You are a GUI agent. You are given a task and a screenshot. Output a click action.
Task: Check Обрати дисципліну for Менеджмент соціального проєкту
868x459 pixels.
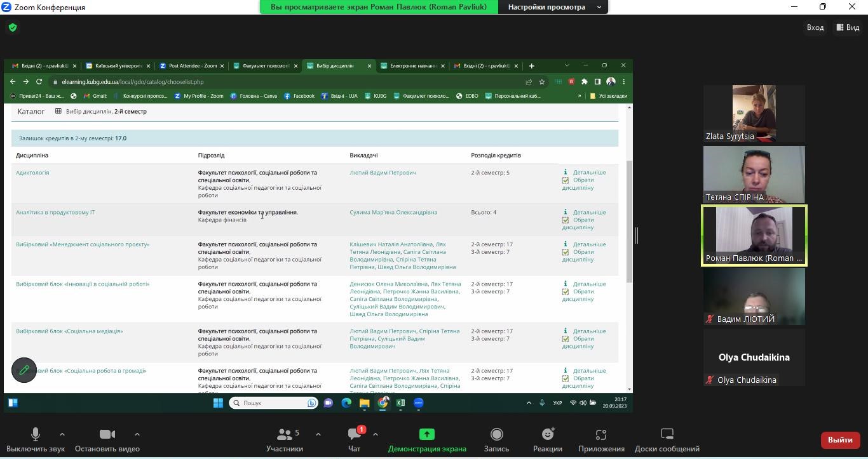pyautogui.click(x=565, y=252)
